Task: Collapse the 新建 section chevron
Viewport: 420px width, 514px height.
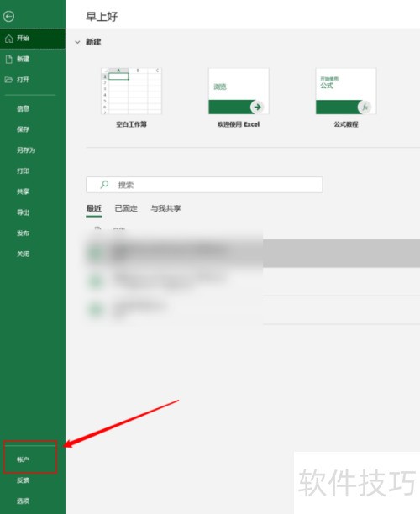Action: [x=78, y=42]
